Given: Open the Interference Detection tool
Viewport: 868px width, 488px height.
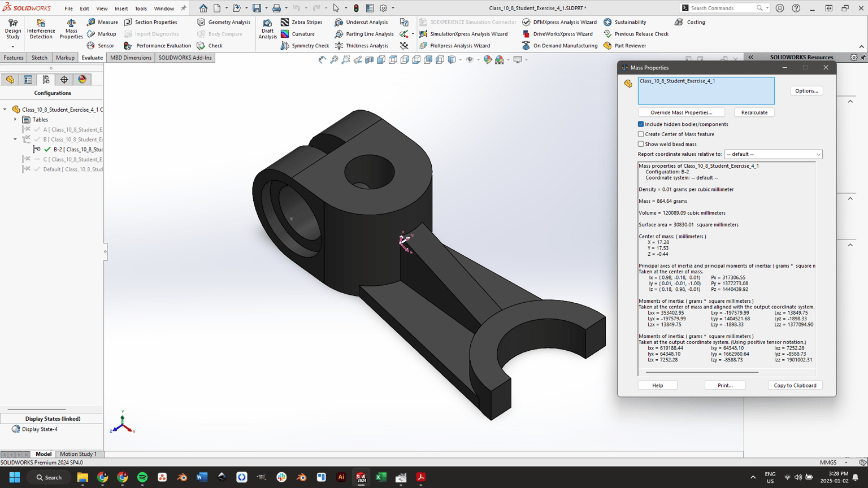Looking at the screenshot, I should pos(41,29).
